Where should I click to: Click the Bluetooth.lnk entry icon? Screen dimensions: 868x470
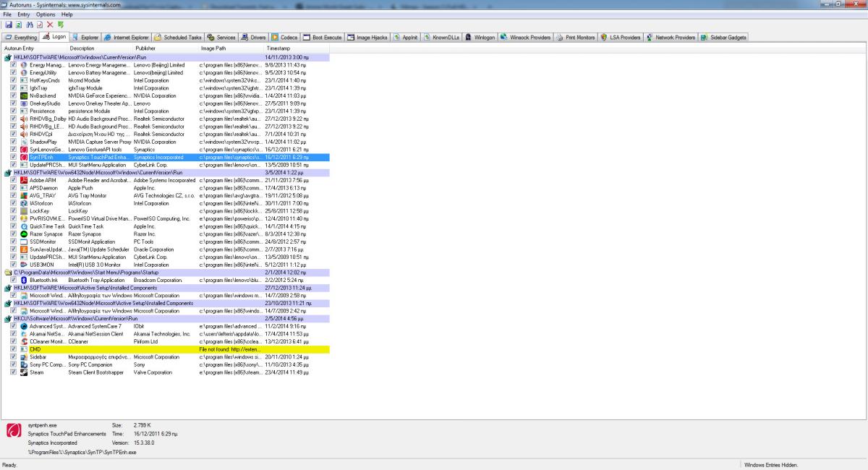pos(24,280)
